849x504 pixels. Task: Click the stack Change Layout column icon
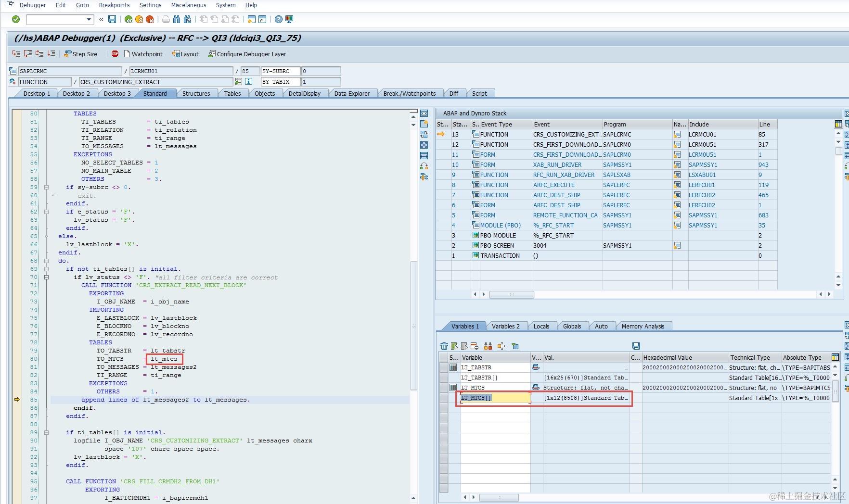tap(838, 124)
